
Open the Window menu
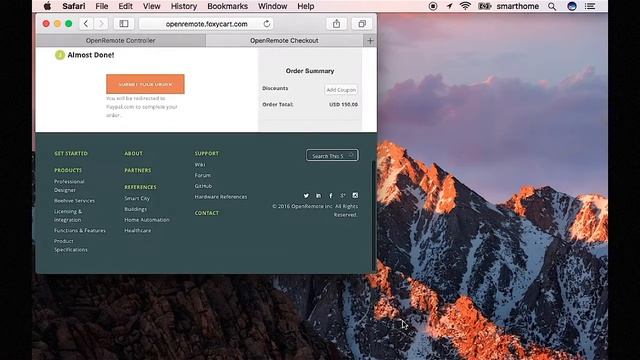tap(272, 6)
